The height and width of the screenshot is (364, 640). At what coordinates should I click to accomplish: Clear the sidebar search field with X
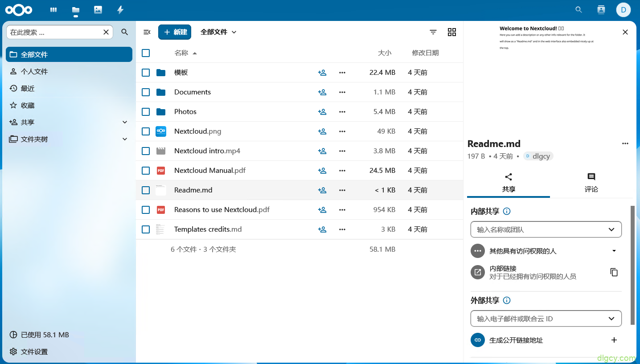[x=106, y=32]
